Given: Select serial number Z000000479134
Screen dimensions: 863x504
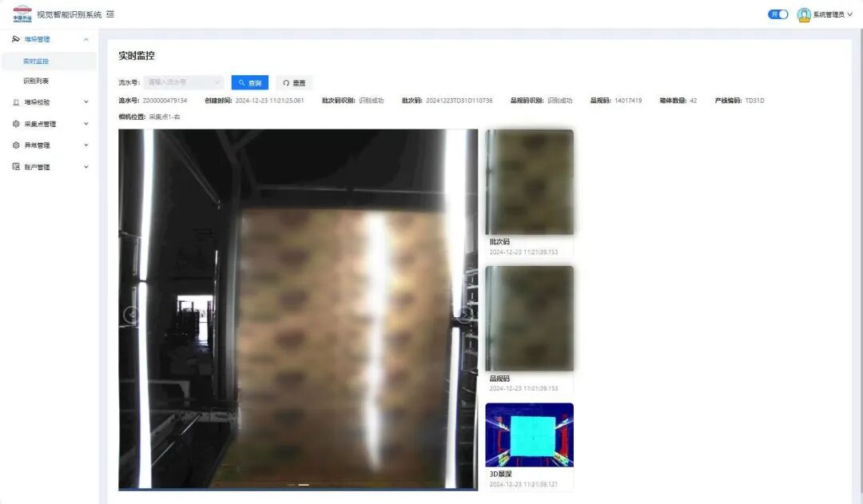Looking at the screenshot, I should click(165, 101).
